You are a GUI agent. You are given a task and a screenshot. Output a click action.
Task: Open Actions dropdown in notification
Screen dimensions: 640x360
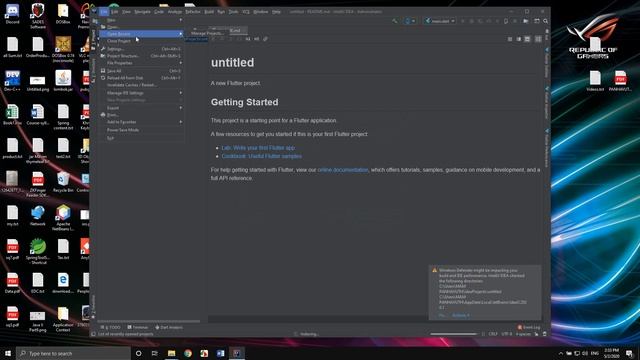pyautogui.click(x=460, y=315)
